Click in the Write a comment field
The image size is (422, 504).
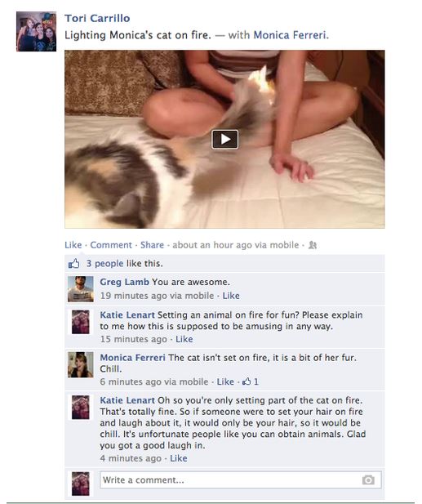[x=241, y=479]
